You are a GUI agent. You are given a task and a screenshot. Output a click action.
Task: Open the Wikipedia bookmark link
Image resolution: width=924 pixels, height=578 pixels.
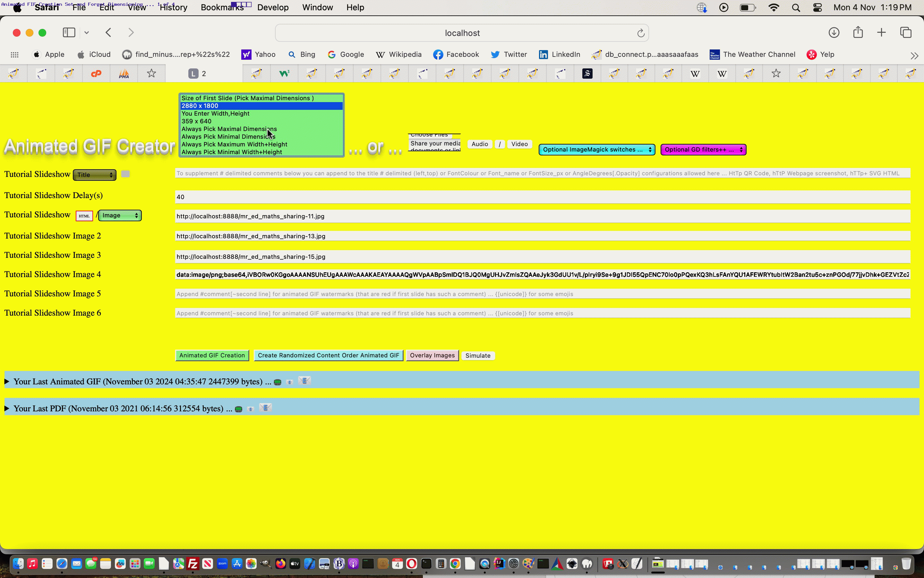click(398, 55)
